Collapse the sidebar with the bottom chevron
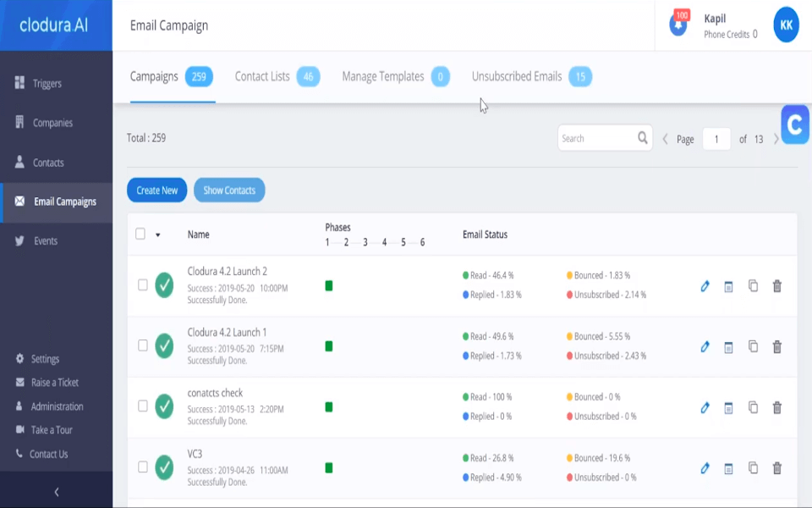The height and width of the screenshot is (508, 812). (57, 492)
